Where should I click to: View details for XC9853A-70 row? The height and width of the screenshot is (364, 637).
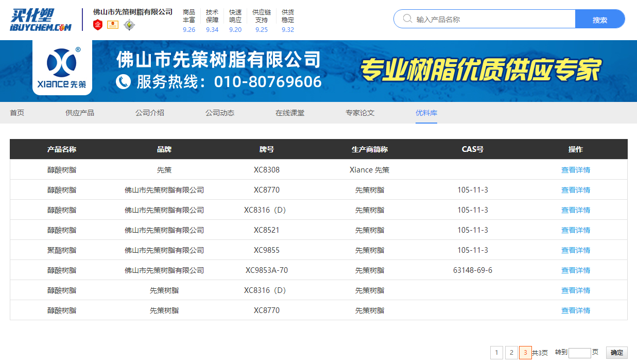(576, 270)
